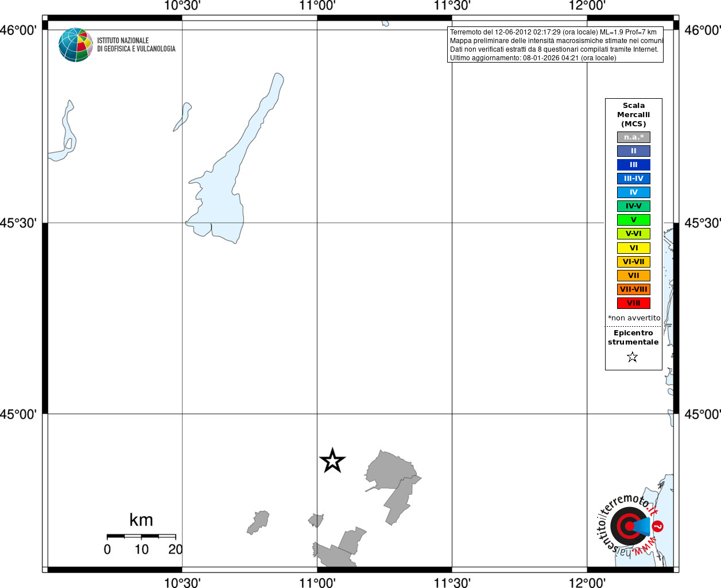Screen dimensions: 721x588
Task: Click the epicenter star on the map
Action: click(332, 461)
